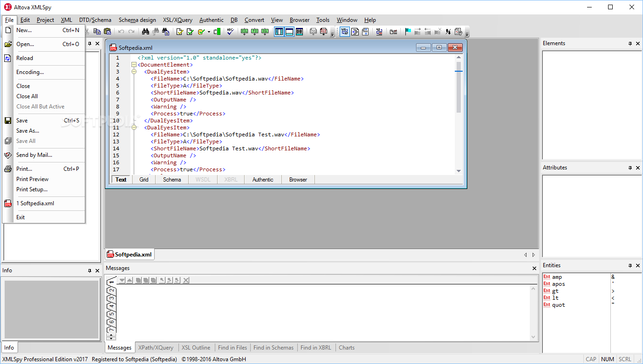Click the folding margin toolbar icon
This screenshot has width=643, height=364.
pyautogui.click(x=365, y=31)
